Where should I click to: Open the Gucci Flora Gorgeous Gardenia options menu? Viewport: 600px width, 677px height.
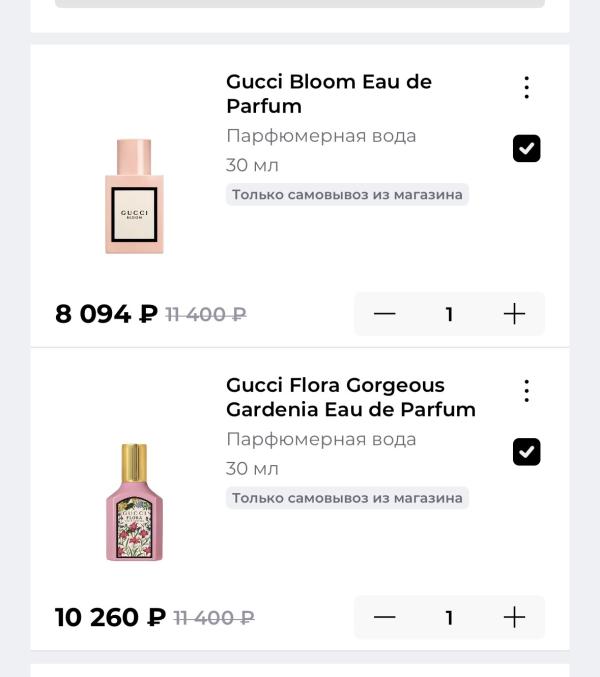click(526, 391)
